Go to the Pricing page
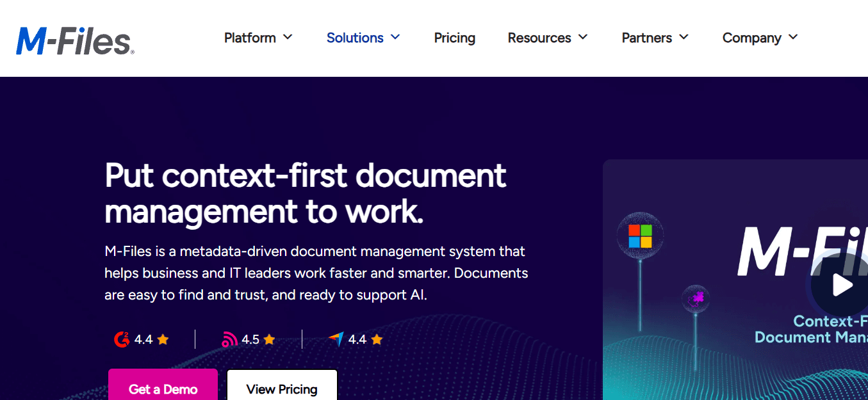Viewport: 868px width, 400px height. point(455,38)
